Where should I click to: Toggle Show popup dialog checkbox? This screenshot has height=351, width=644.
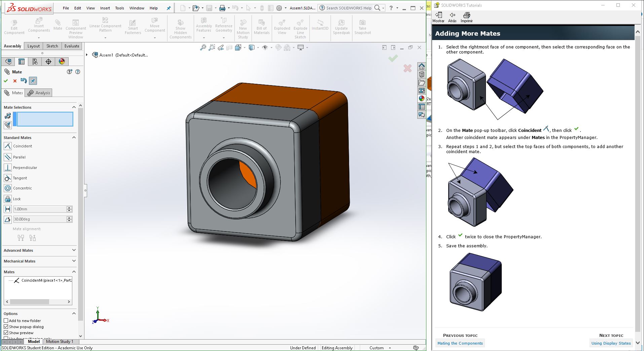(x=6, y=327)
